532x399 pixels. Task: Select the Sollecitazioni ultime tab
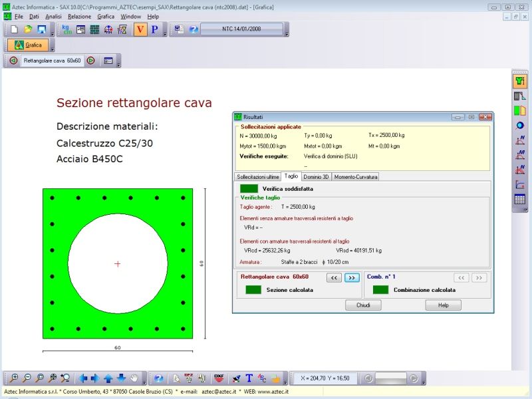(258, 177)
